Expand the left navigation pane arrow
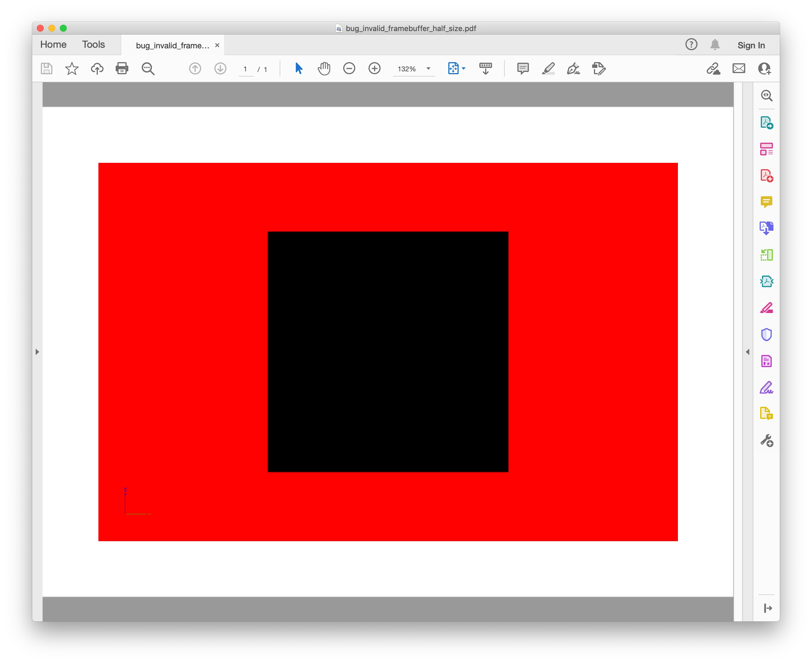This screenshot has height=664, width=812. pos(37,352)
